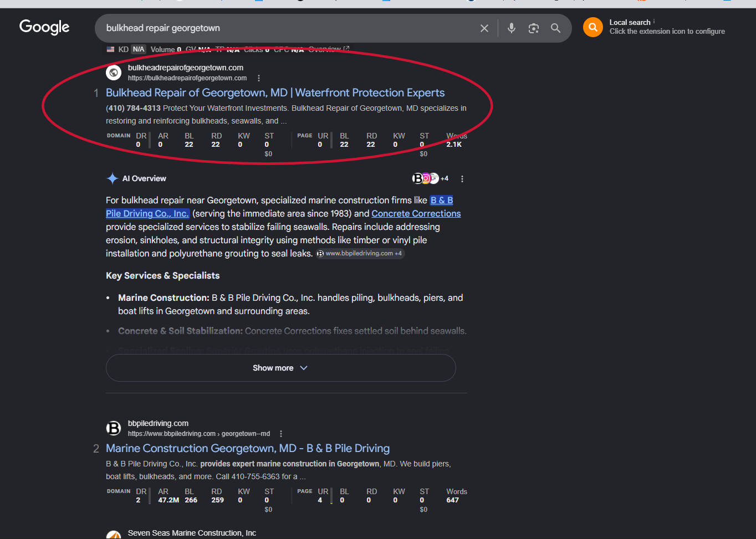The image size is (756, 539).
Task: Open the bulkheadrepairofgeorgetown.com site name
Action: click(x=186, y=68)
